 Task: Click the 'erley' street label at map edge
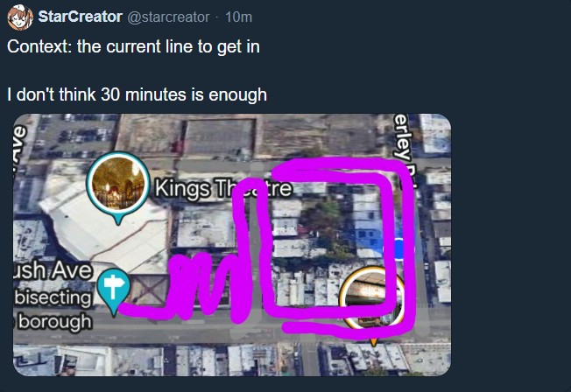coord(404,138)
